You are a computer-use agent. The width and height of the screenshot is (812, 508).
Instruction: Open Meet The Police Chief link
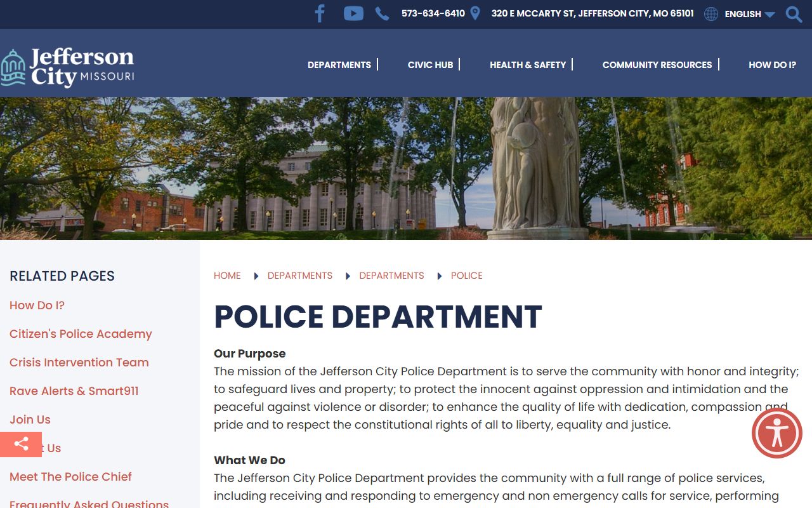[70, 477]
